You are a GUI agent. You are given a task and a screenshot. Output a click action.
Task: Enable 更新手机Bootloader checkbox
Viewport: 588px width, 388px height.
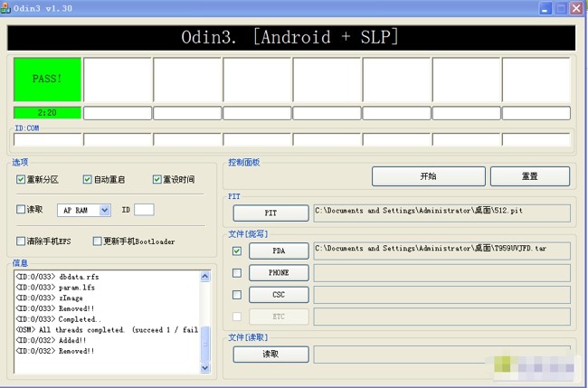click(x=97, y=241)
